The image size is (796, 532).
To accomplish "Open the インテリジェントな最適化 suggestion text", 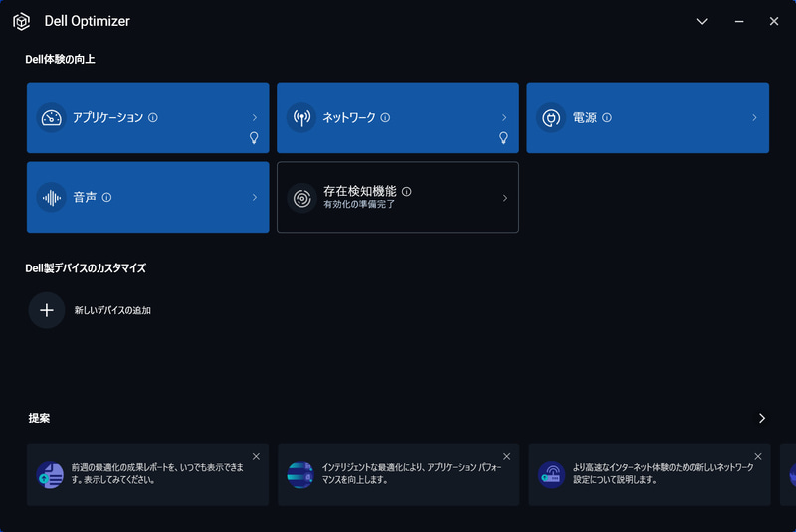I will pos(412,473).
